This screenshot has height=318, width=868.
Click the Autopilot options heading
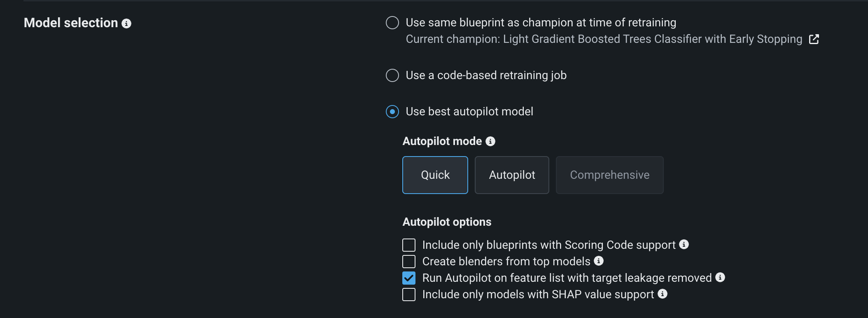(447, 222)
